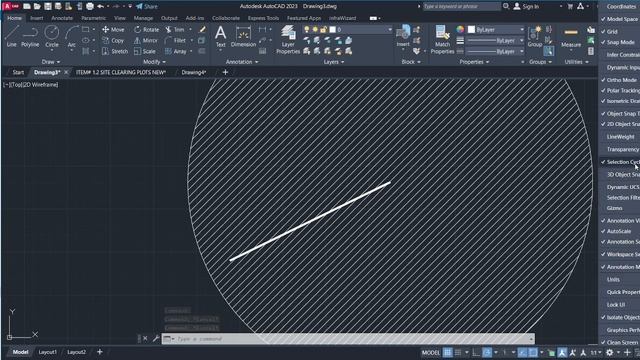
Task: Open the Annotate ribbon tab
Action: pyautogui.click(x=62, y=18)
